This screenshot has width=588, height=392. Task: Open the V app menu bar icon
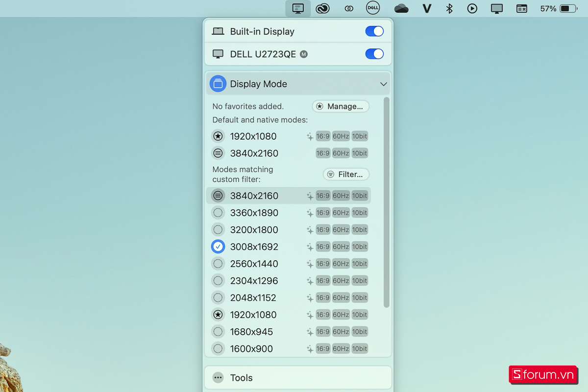pos(427,8)
